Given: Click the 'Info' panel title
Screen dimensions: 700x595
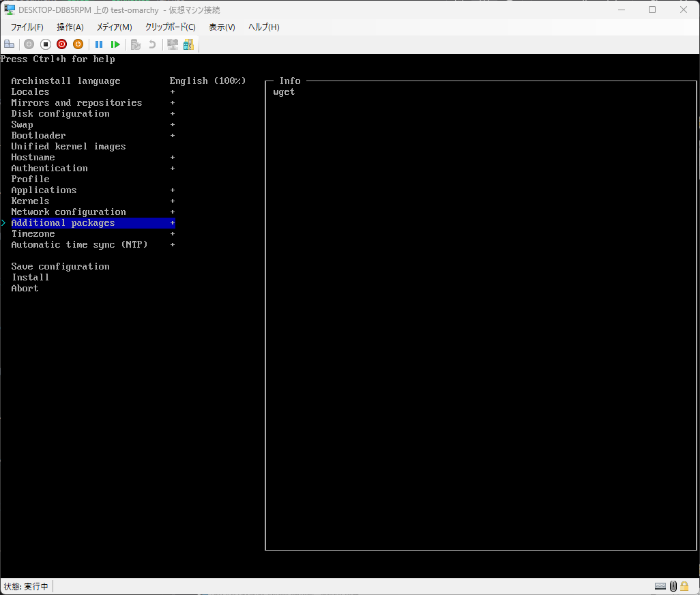Looking at the screenshot, I should [x=290, y=81].
